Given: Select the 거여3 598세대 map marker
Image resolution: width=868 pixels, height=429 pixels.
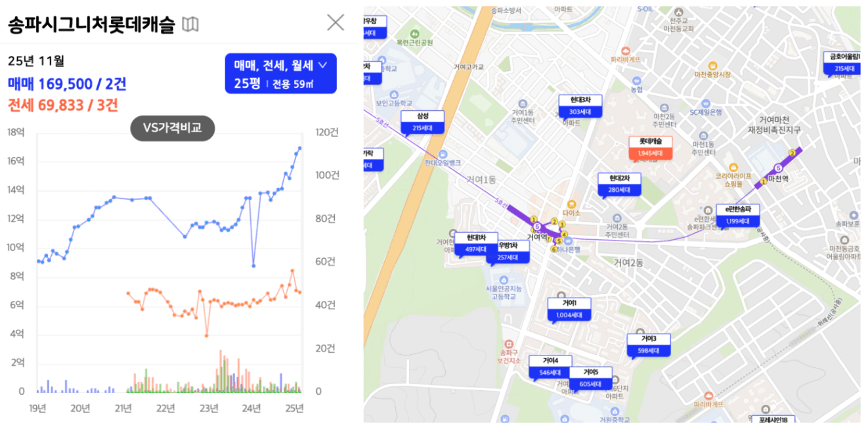Looking at the screenshot, I should tap(648, 345).
